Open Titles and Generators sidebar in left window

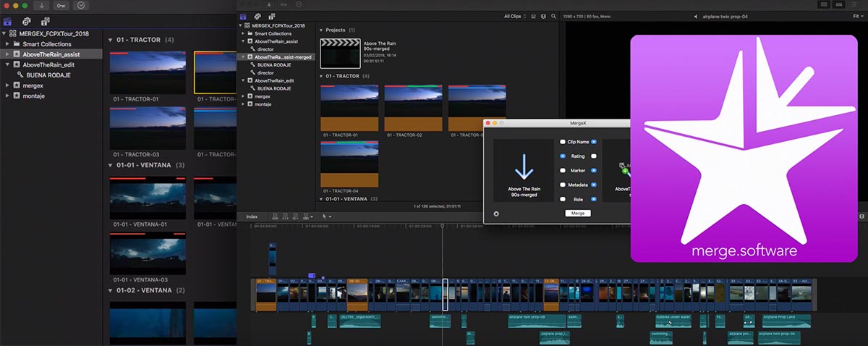[x=46, y=21]
